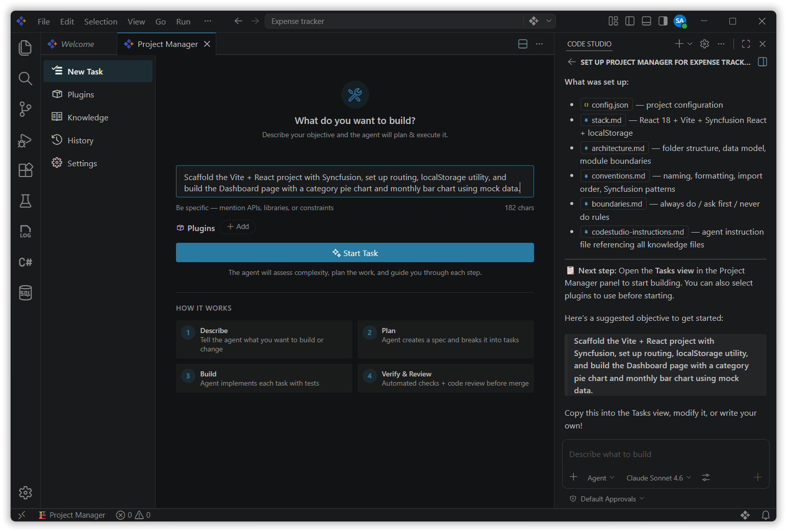This screenshot has width=787, height=532.
Task: Open the command center dropdown chevron
Action: [549, 21]
